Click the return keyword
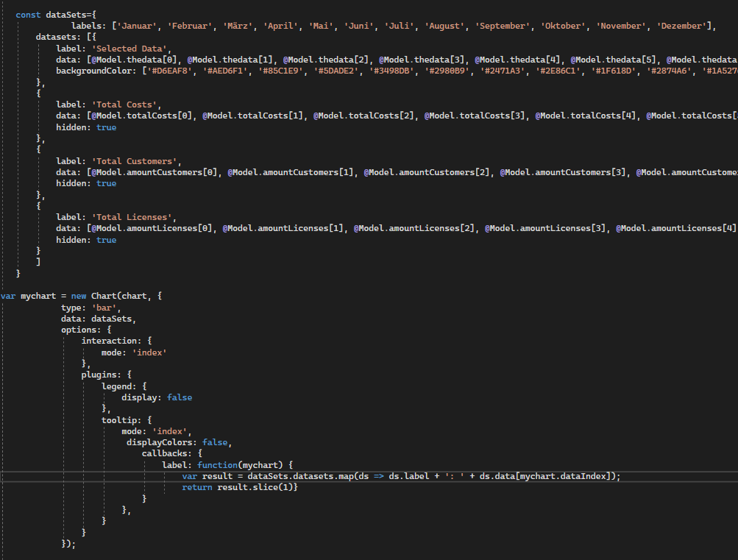Image resolution: width=738 pixels, height=560 pixels. 197,487
